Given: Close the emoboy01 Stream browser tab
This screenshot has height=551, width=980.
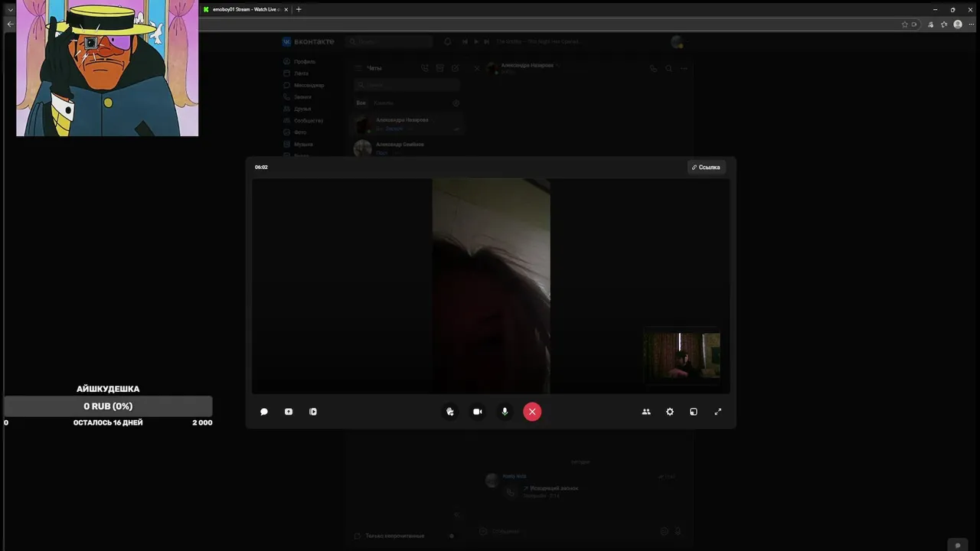Looking at the screenshot, I should point(286,9).
